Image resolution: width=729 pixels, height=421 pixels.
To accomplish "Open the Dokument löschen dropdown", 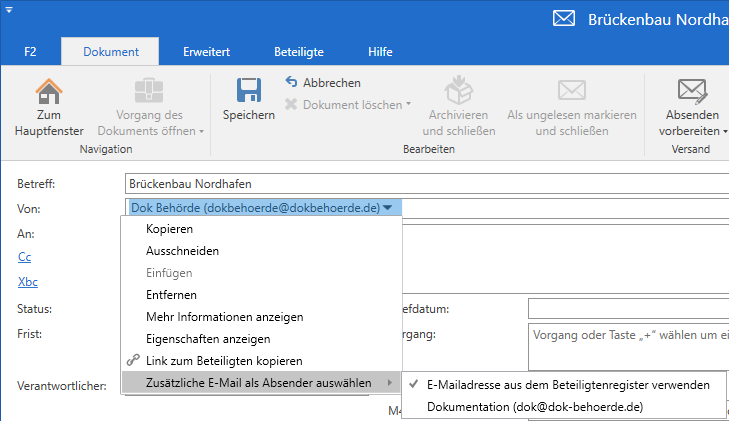I will (x=409, y=104).
